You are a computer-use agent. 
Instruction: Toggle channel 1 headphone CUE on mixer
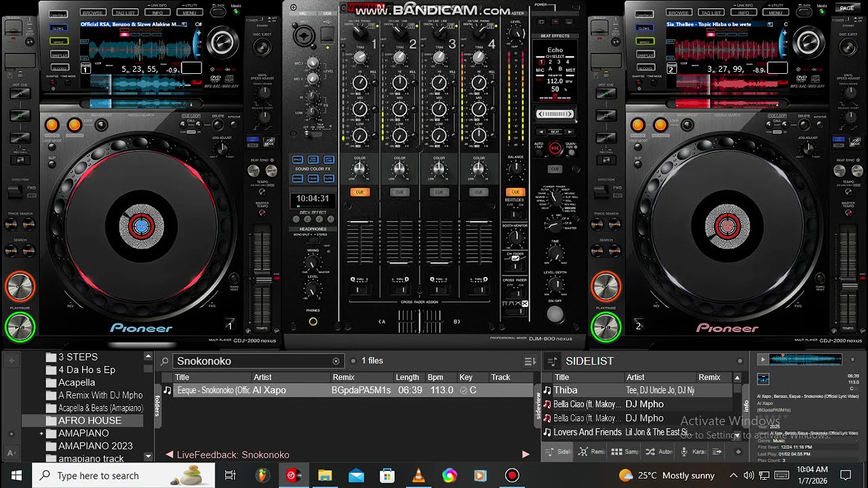[x=359, y=192]
